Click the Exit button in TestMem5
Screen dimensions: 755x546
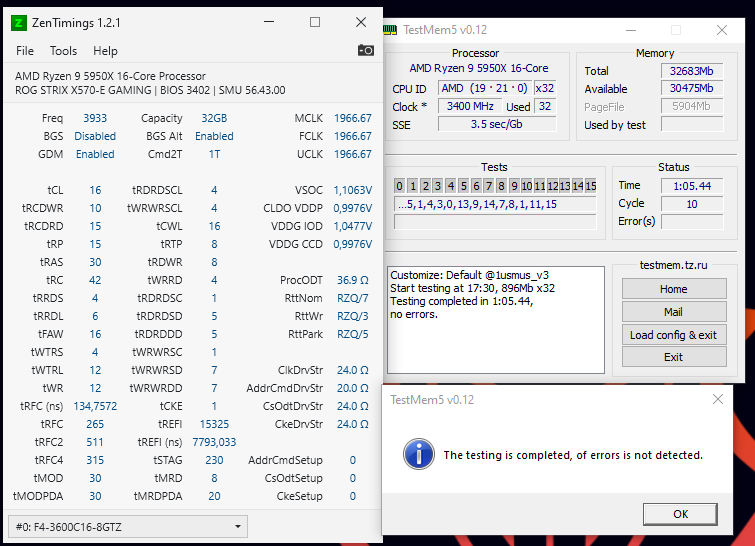click(674, 357)
